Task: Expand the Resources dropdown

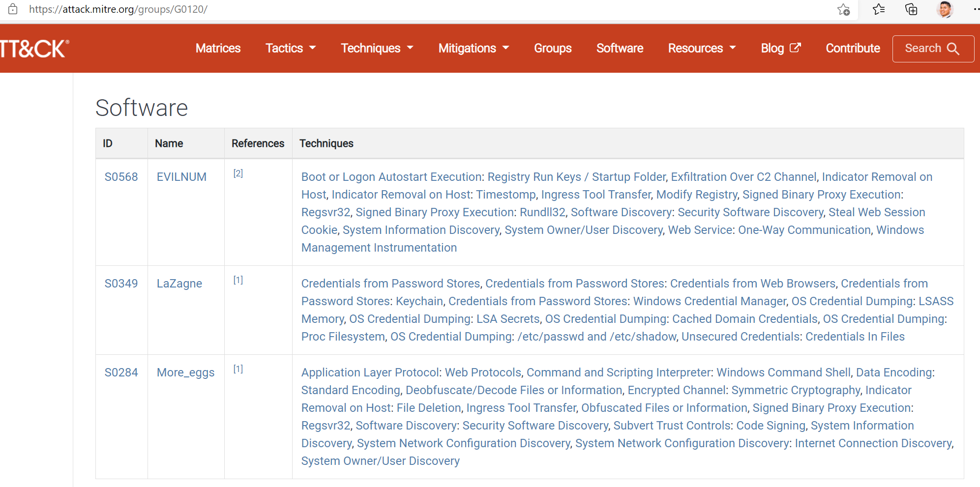Action: click(x=702, y=48)
